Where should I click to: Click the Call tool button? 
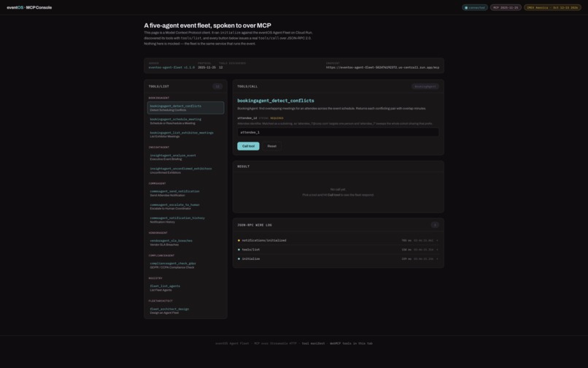pos(248,146)
